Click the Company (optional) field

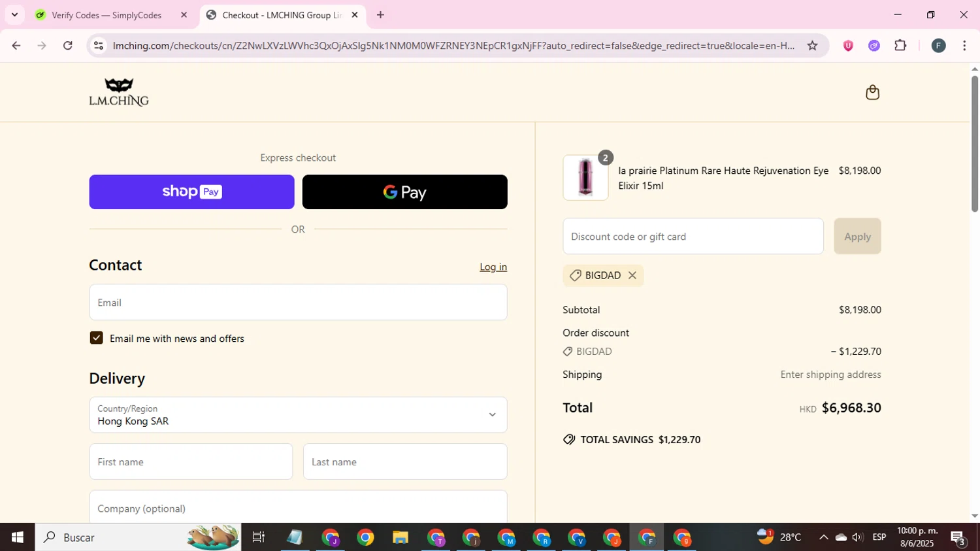(x=298, y=508)
